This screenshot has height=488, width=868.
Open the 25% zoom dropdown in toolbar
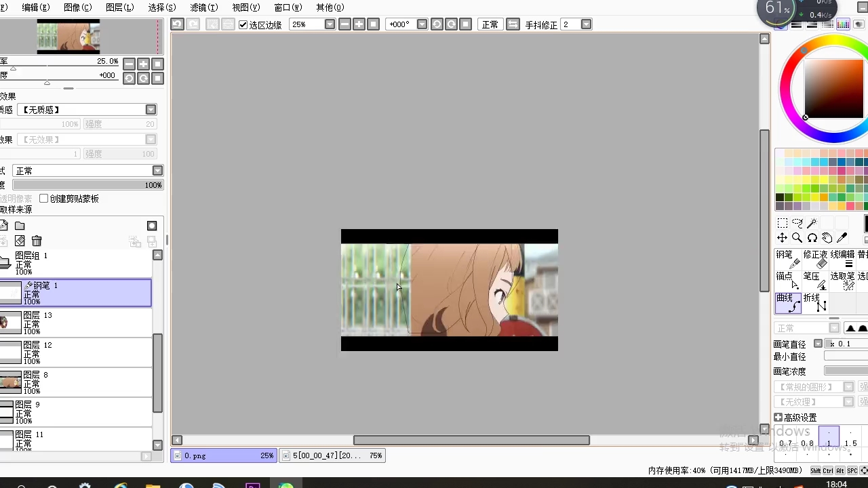(x=330, y=24)
